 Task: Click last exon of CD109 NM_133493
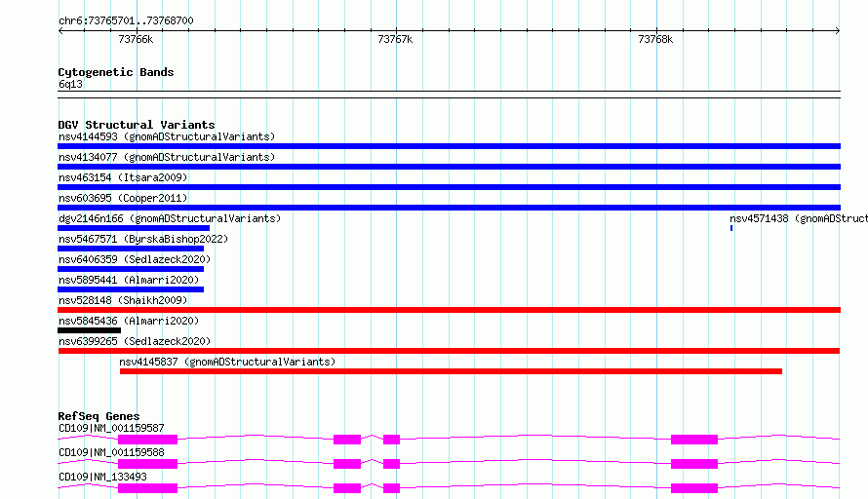[694, 488]
